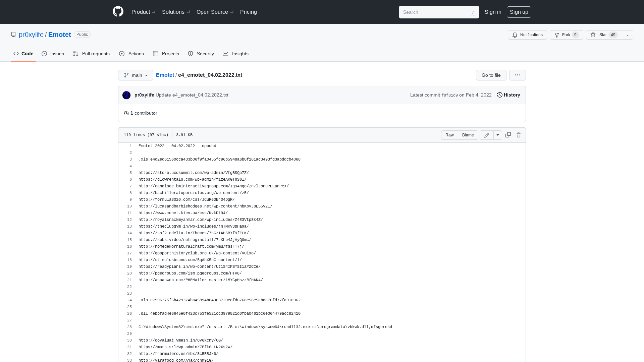Click the .xls e4d2ed61560 hash line

pos(219,160)
